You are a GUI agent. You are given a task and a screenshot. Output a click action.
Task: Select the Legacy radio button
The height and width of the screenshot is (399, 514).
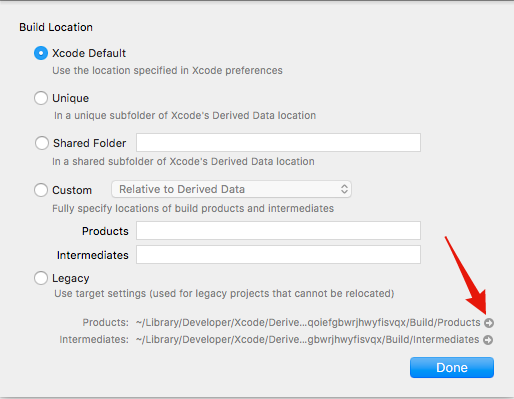tap(41, 278)
